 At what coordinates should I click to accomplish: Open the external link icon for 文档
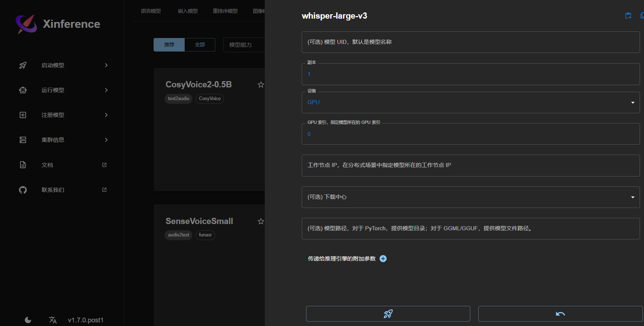click(104, 165)
